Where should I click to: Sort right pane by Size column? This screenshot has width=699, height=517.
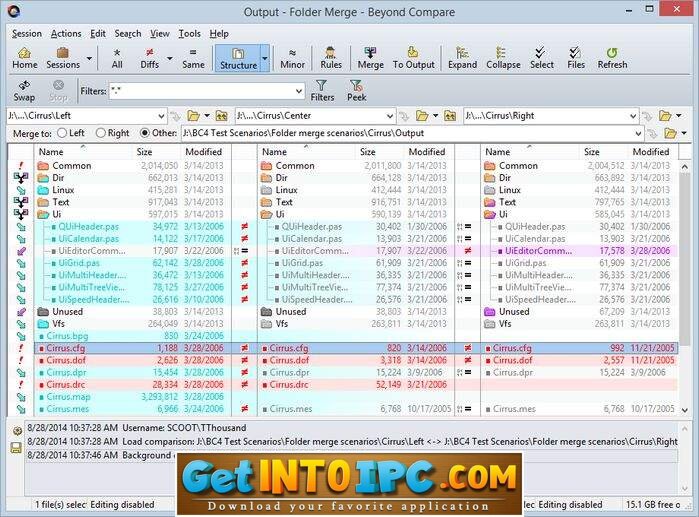(x=603, y=152)
